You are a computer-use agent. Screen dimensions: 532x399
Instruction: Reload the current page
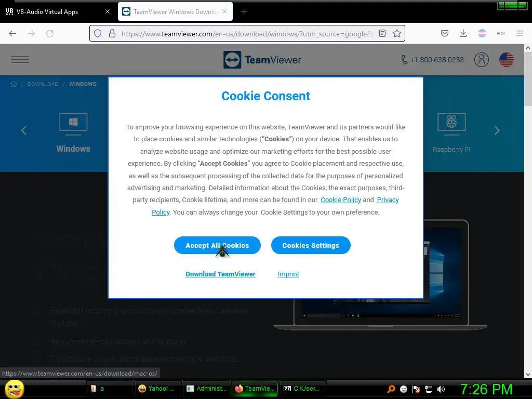(x=50, y=33)
